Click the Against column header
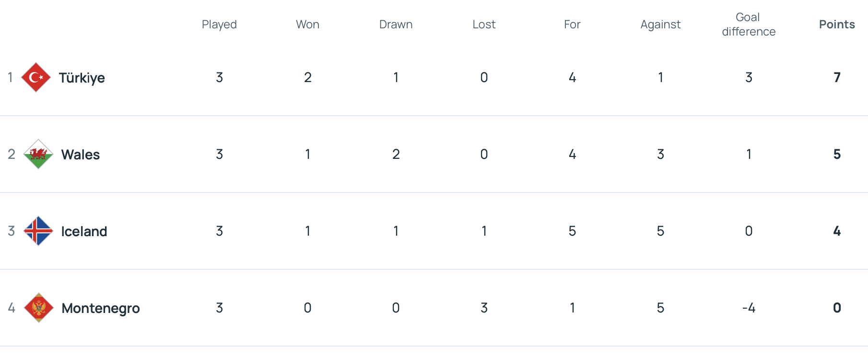 pos(660,24)
